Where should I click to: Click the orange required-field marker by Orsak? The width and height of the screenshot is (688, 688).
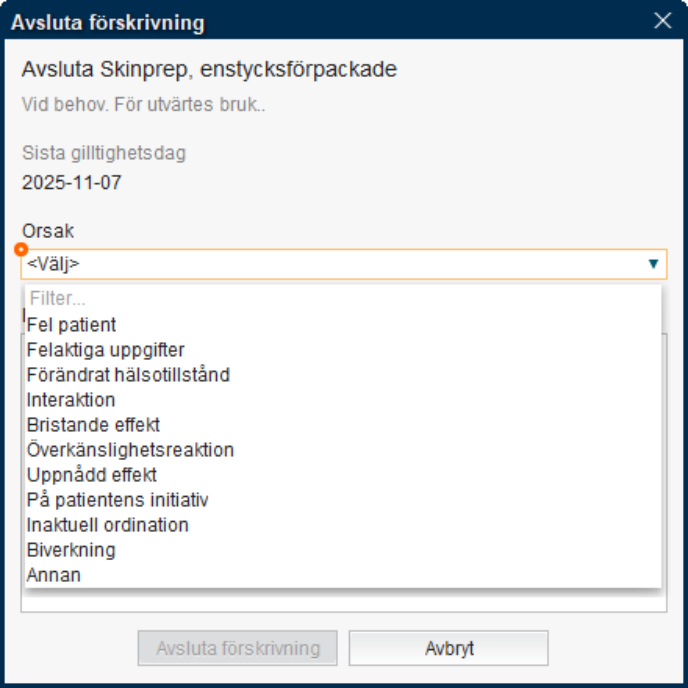click(21, 249)
